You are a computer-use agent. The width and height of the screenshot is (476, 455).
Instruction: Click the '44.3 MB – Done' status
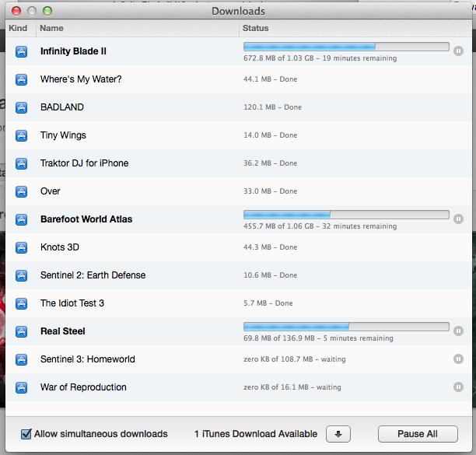(270, 247)
